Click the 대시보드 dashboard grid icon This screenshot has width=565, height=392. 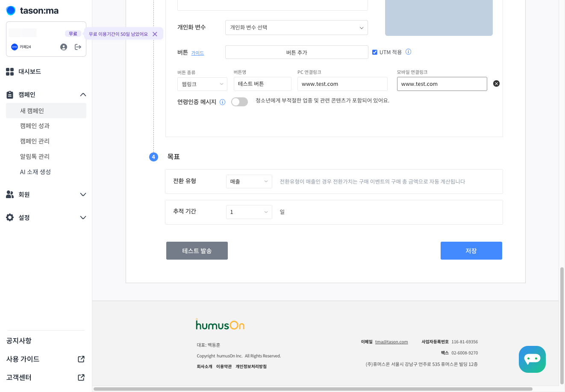tap(10, 72)
